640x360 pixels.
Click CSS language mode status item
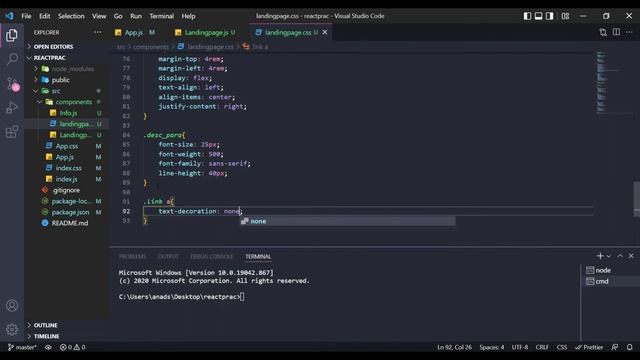click(562, 347)
